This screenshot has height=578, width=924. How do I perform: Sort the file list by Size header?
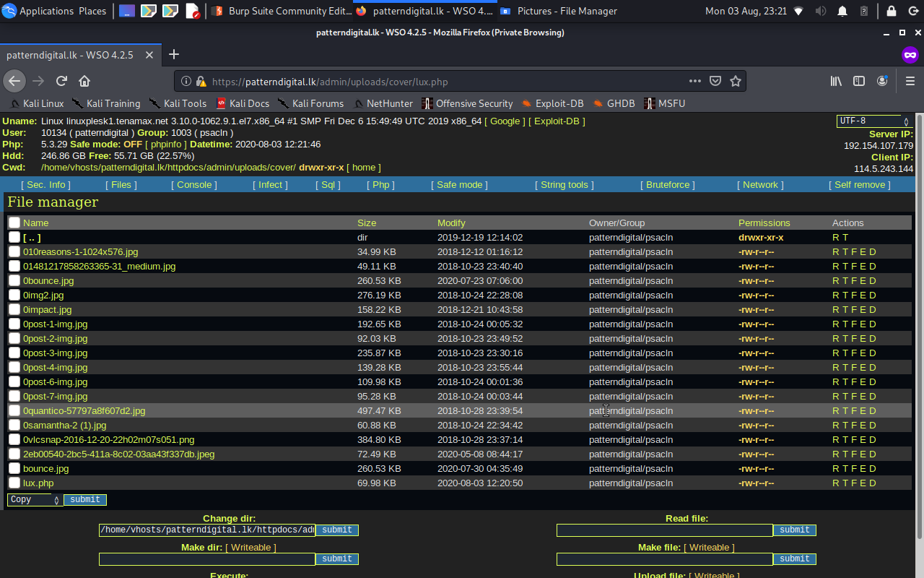[x=367, y=223]
